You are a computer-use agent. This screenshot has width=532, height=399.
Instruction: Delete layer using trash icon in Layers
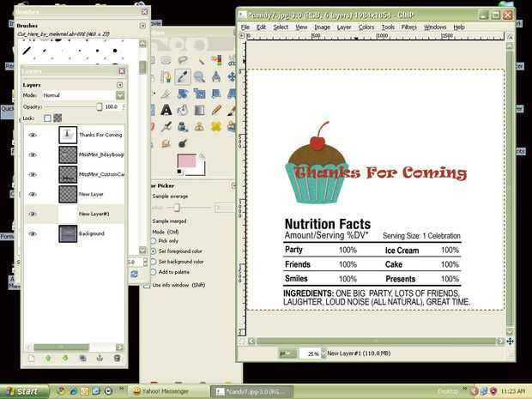[x=117, y=358]
